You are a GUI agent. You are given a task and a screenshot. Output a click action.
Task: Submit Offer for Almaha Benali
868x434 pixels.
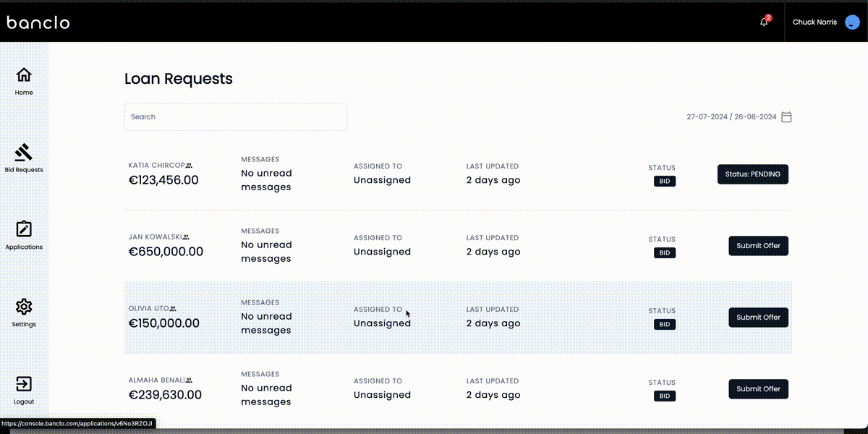758,388
